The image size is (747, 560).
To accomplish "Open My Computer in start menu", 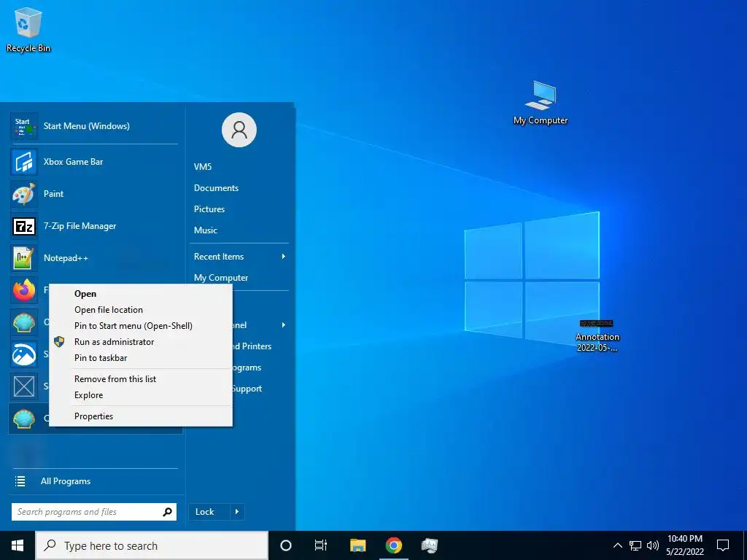I will click(x=221, y=278).
